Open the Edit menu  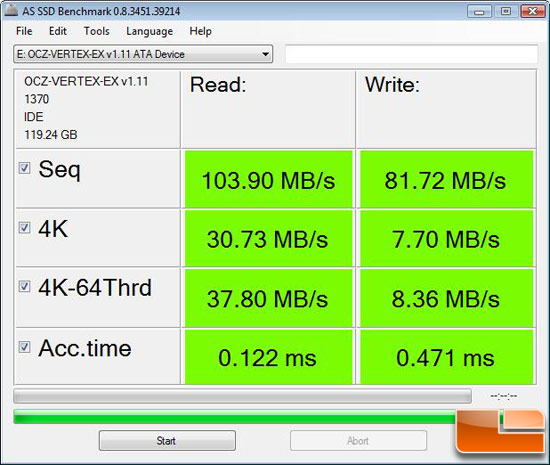[58, 31]
